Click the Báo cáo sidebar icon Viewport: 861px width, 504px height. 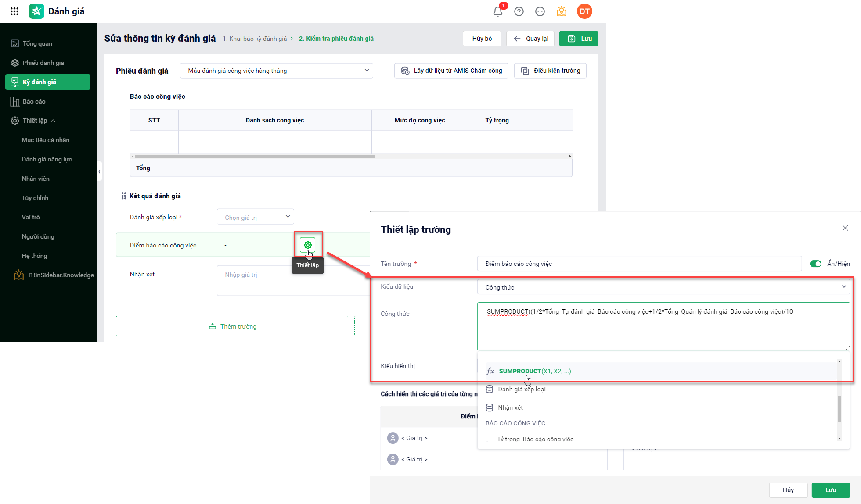15,101
